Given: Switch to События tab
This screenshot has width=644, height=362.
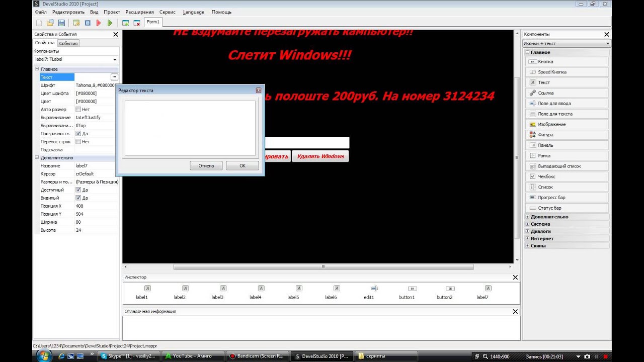Looking at the screenshot, I should tap(68, 43).
